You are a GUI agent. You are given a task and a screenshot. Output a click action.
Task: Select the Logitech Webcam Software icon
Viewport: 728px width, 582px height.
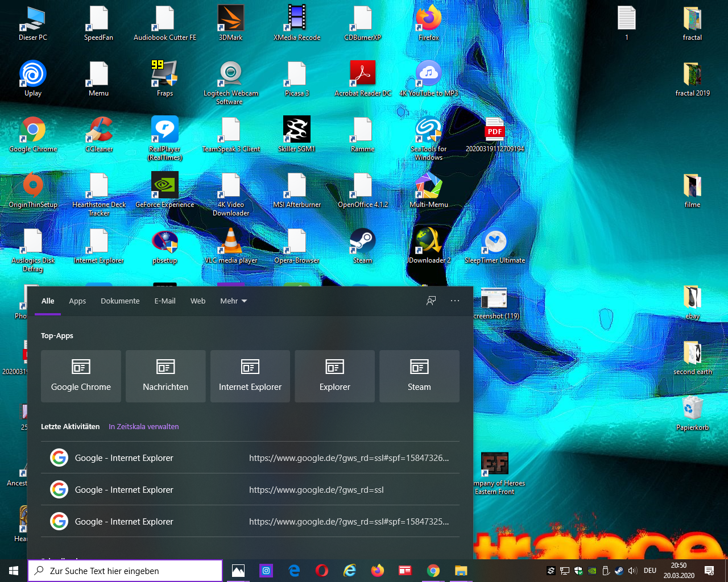pos(231,82)
